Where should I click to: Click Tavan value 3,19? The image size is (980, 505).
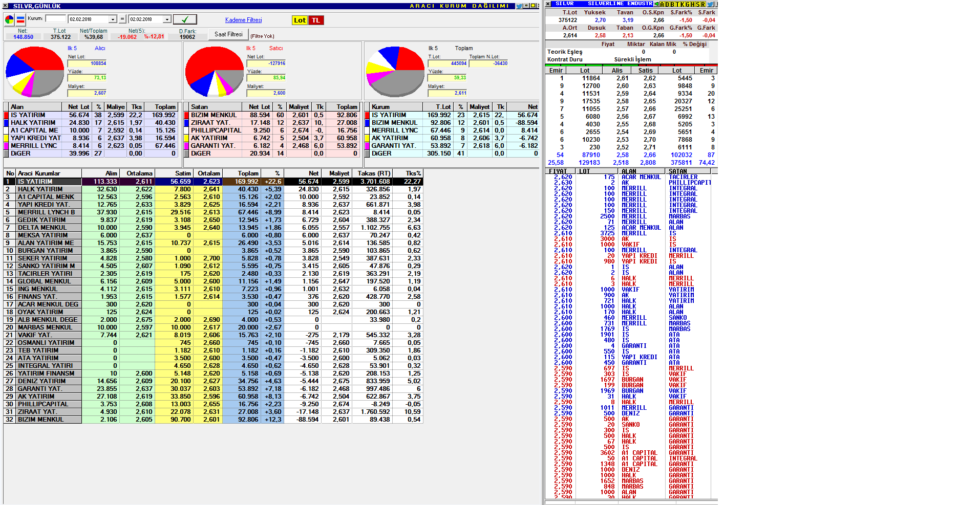628,20
